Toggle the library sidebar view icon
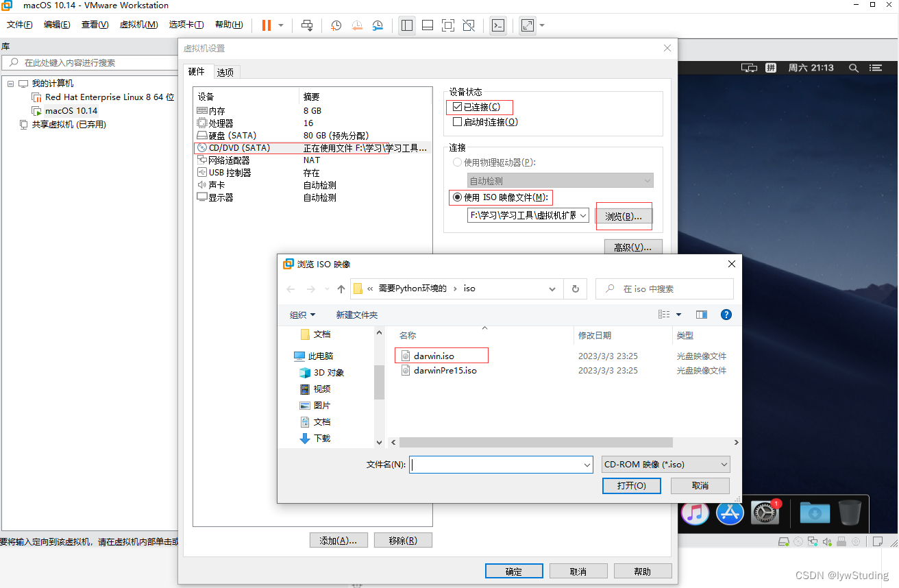The image size is (899, 588). [x=407, y=25]
